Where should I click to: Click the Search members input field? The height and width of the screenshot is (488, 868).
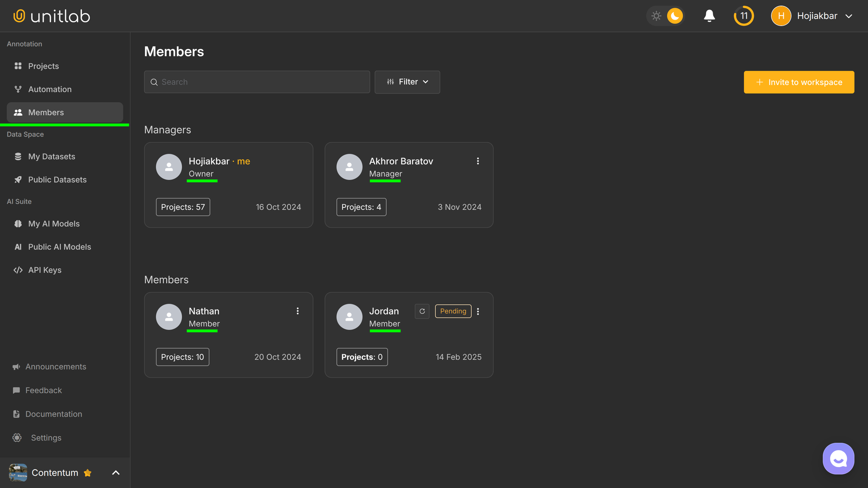click(256, 82)
